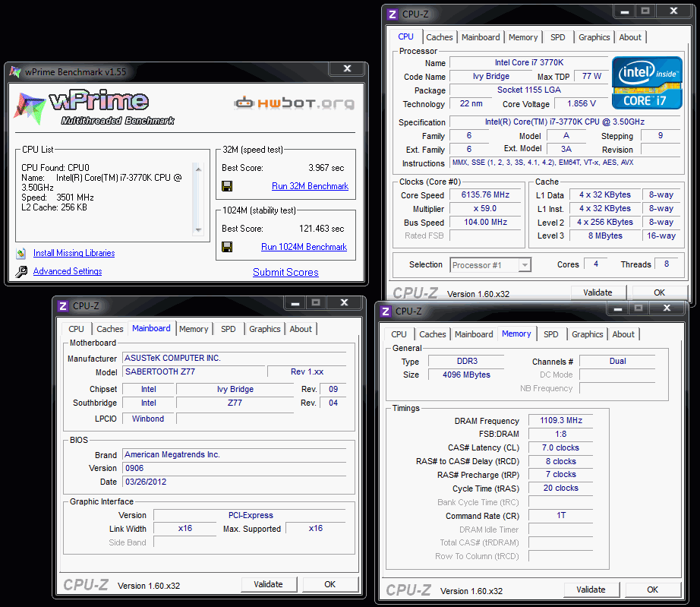This screenshot has width=700, height=607.
Task: Click the manufacturer ASUSTeK COMPUTER INC.
Action: (235, 359)
